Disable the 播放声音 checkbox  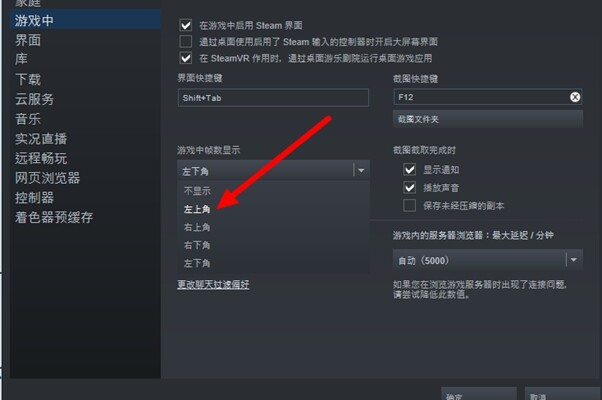click(x=410, y=187)
